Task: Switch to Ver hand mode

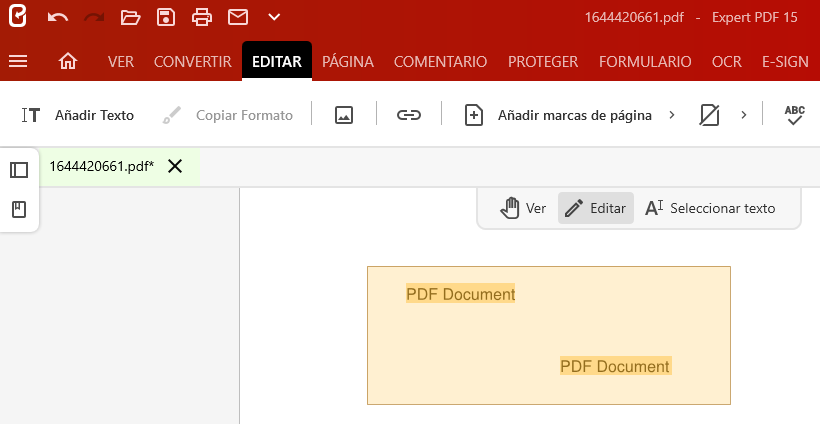Action: tap(522, 208)
